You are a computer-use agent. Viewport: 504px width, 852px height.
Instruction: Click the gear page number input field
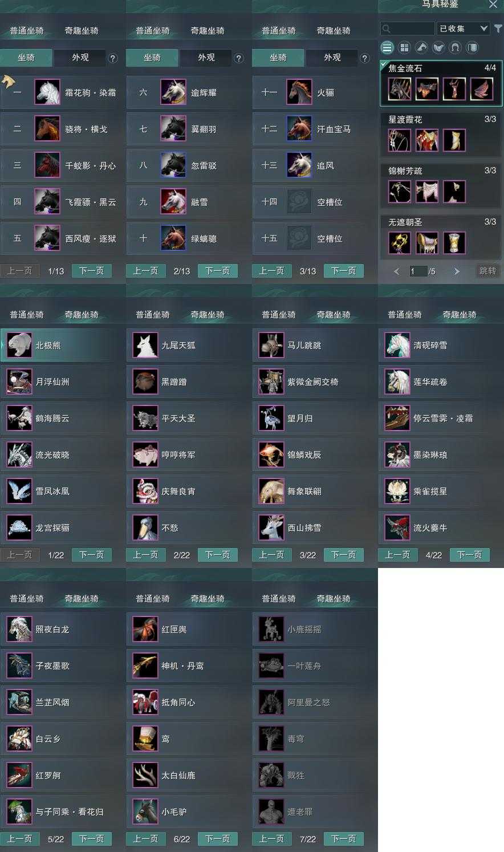coord(418,271)
